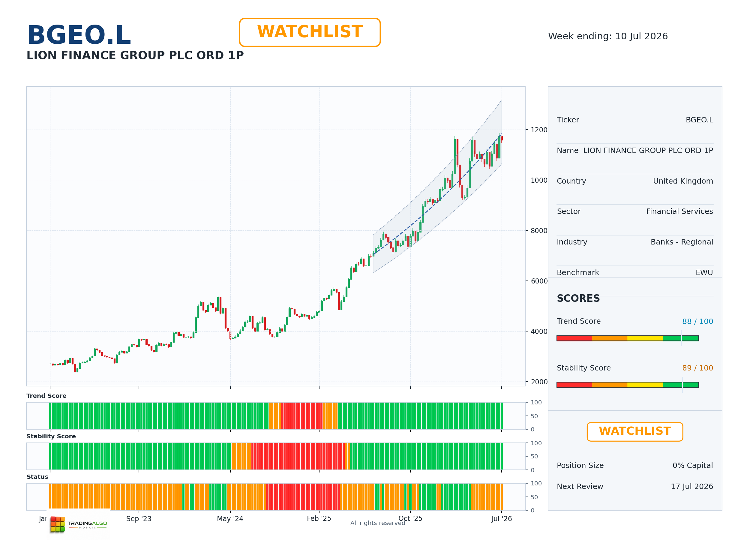Viewport: 756px width, 540px height.
Task: Click the Country value United Kingdom
Action: [x=683, y=181]
